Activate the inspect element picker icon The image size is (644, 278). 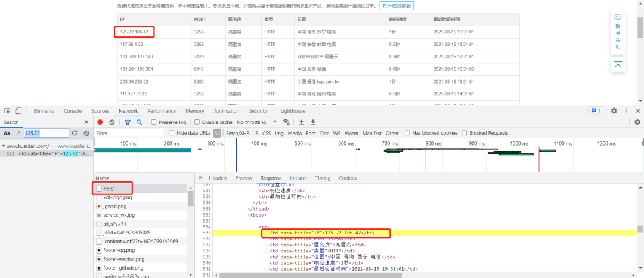(x=7, y=111)
